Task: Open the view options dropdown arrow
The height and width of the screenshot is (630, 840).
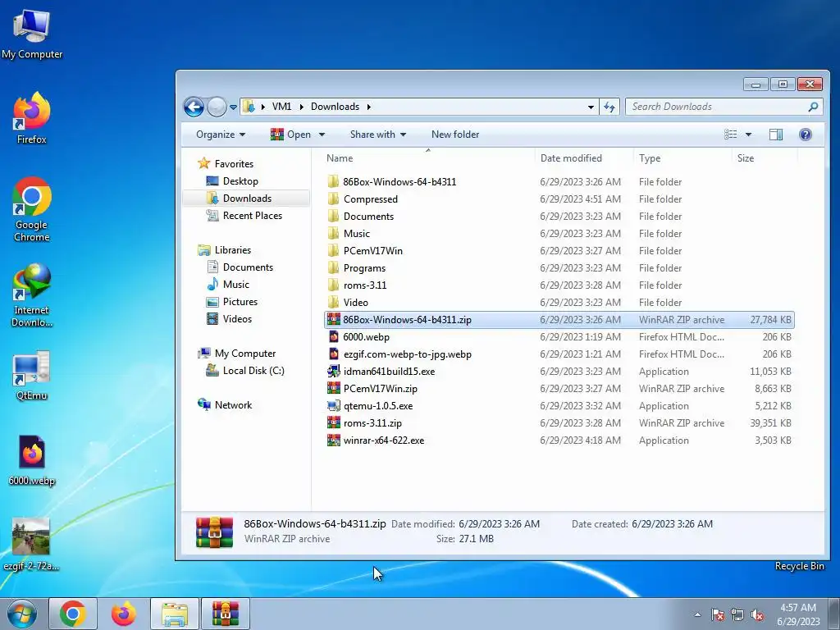Action: tap(748, 135)
